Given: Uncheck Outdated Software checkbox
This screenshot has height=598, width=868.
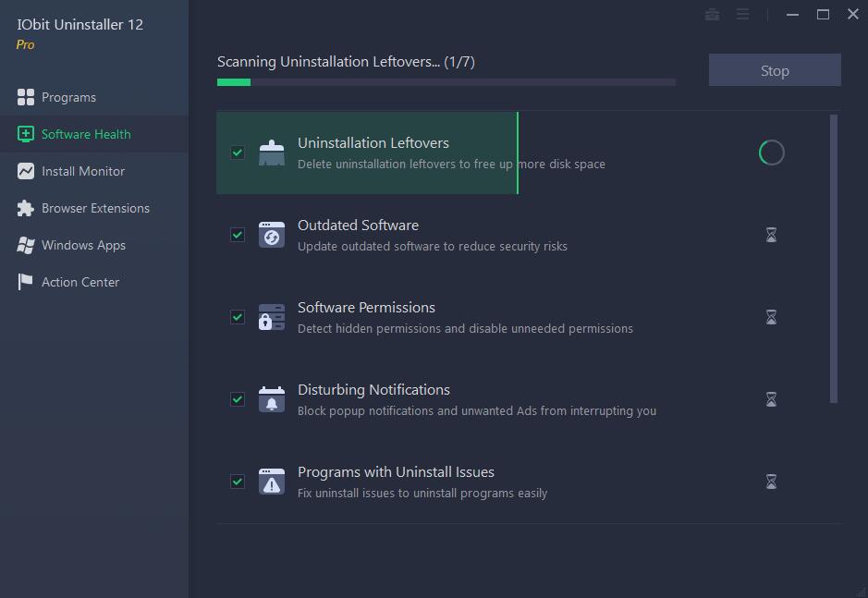Looking at the screenshot, I should [x=238, y=235].
